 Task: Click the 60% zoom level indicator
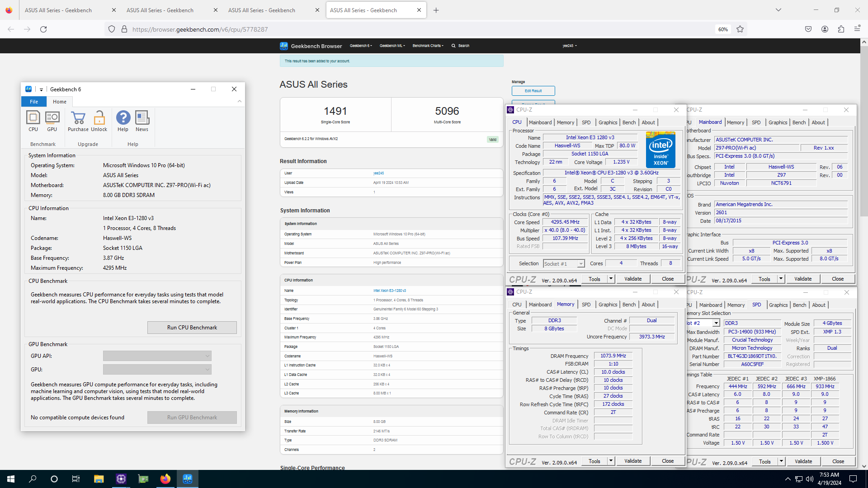click(x=723, y=29)
